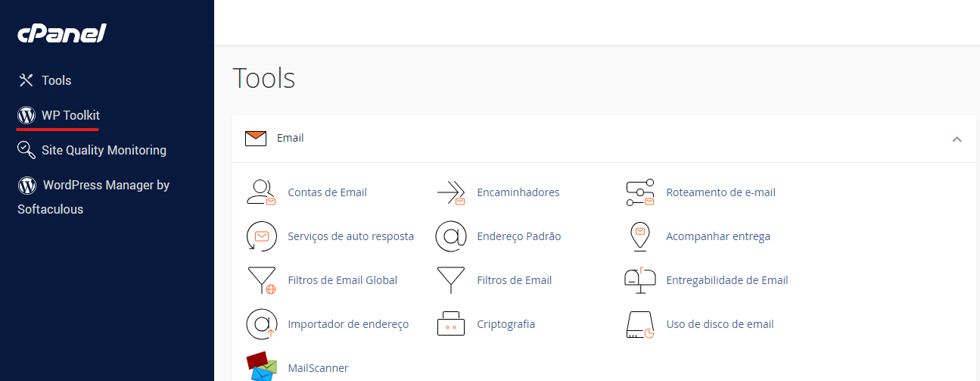Click the Endereço Padrão at-sign icon
The height and width of the screenshot is (381, 980).
[451, 236]
